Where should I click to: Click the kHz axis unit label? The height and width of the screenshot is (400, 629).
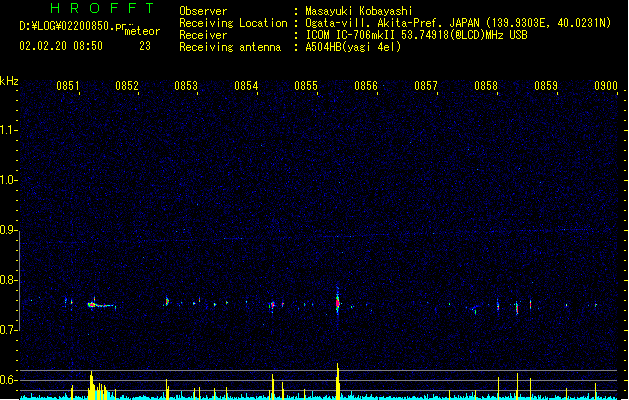point(9,81)
